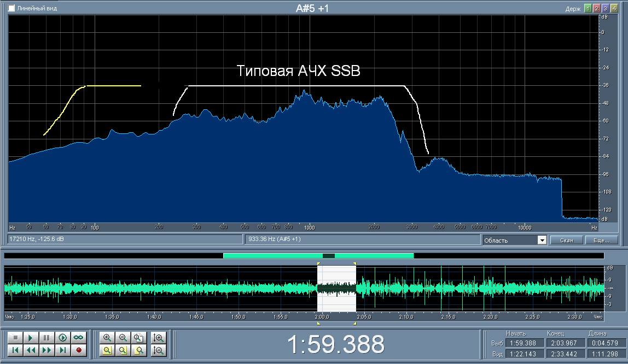Start recording with the red Record button
This screenshot has height=364, width=628.
coord(79,350)
